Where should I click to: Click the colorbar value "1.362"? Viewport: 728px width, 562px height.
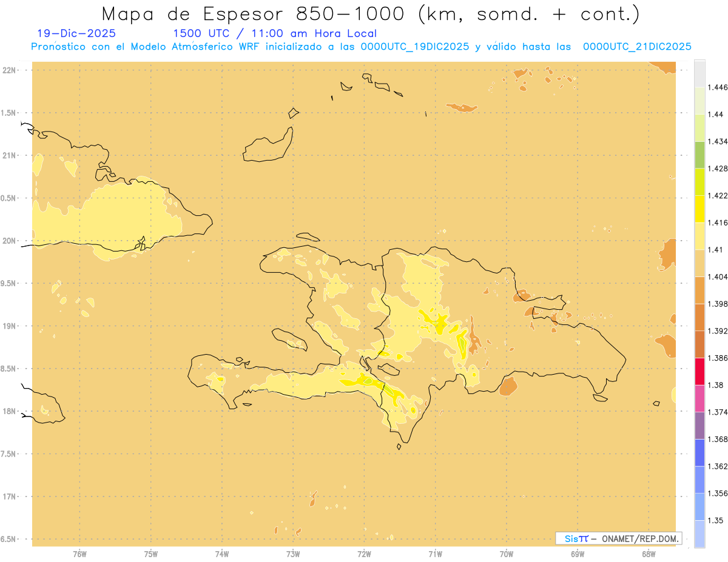tap(719, 466)
